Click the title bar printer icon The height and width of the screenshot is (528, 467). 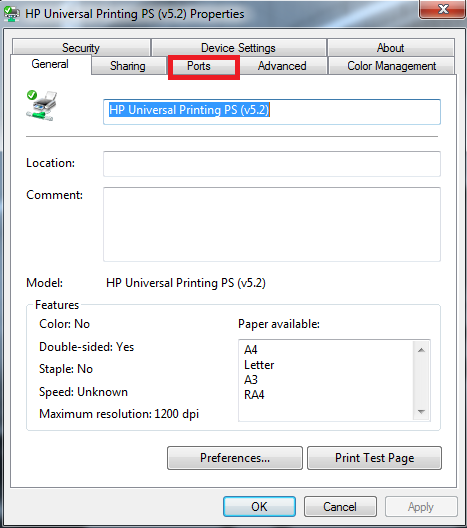click(12, 14)
